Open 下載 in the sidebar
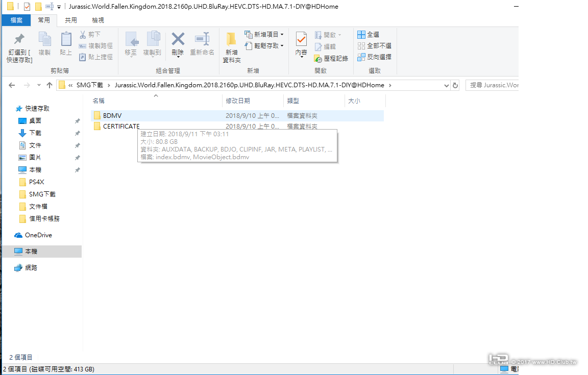Viewport: 588px width, 375px height. (35, 133)
